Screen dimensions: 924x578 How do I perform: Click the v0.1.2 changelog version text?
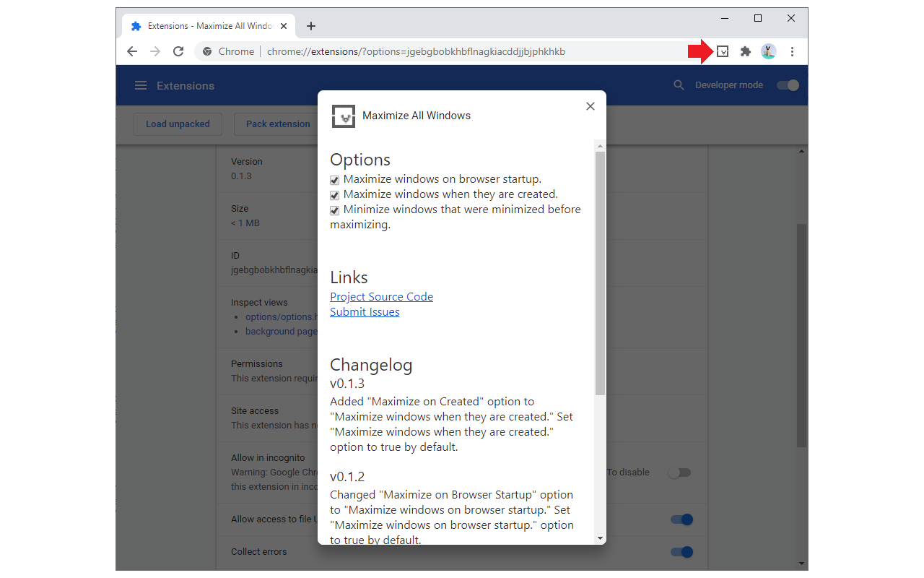pyautogui.click(x=347, y=477)
